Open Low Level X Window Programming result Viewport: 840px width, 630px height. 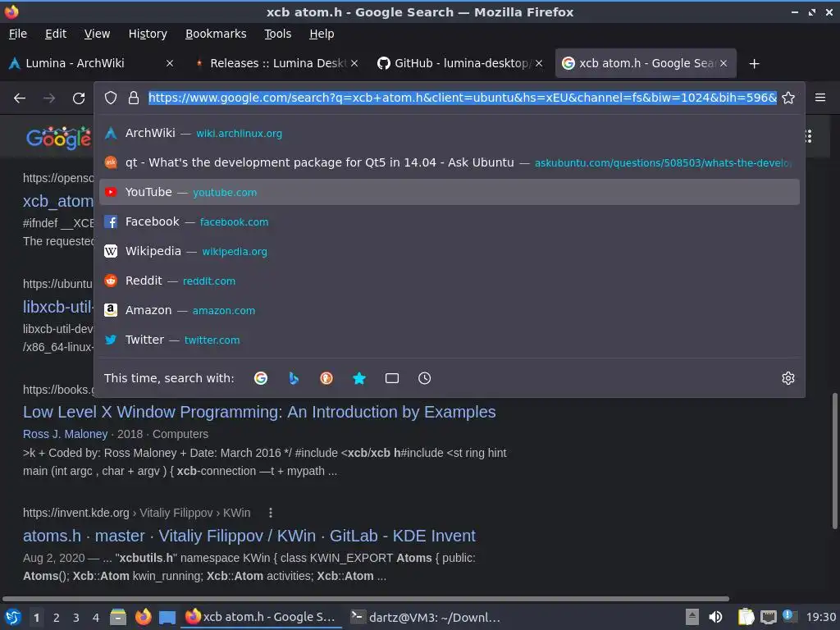click(259, 412)
